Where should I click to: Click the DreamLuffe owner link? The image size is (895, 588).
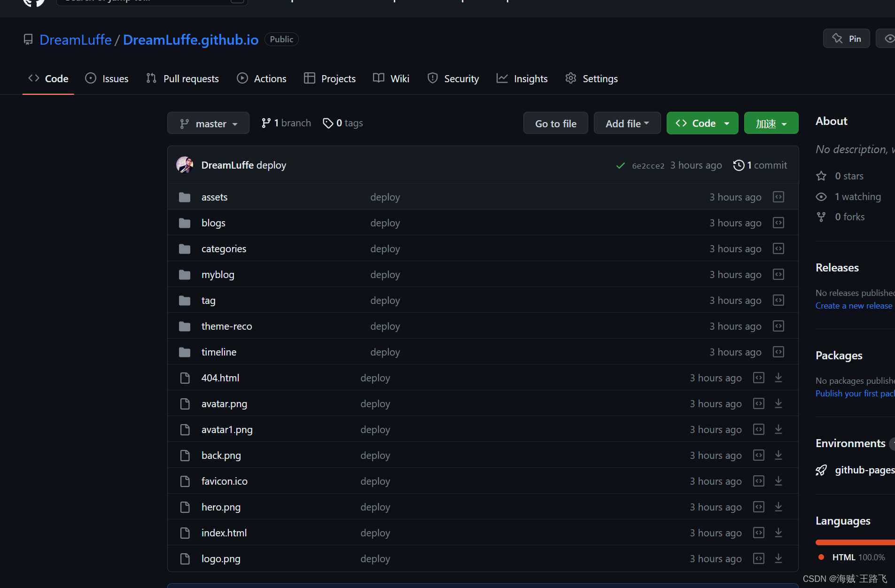click(x=76, y=39)
